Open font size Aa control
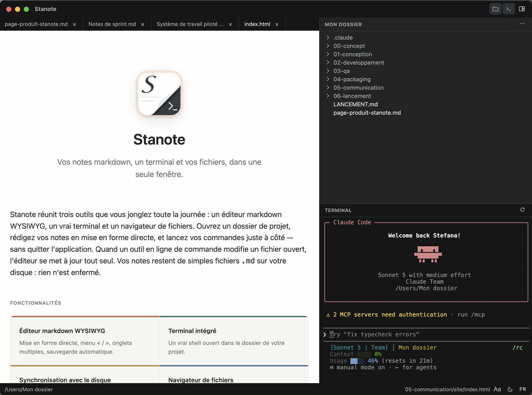 click(497, 389)
